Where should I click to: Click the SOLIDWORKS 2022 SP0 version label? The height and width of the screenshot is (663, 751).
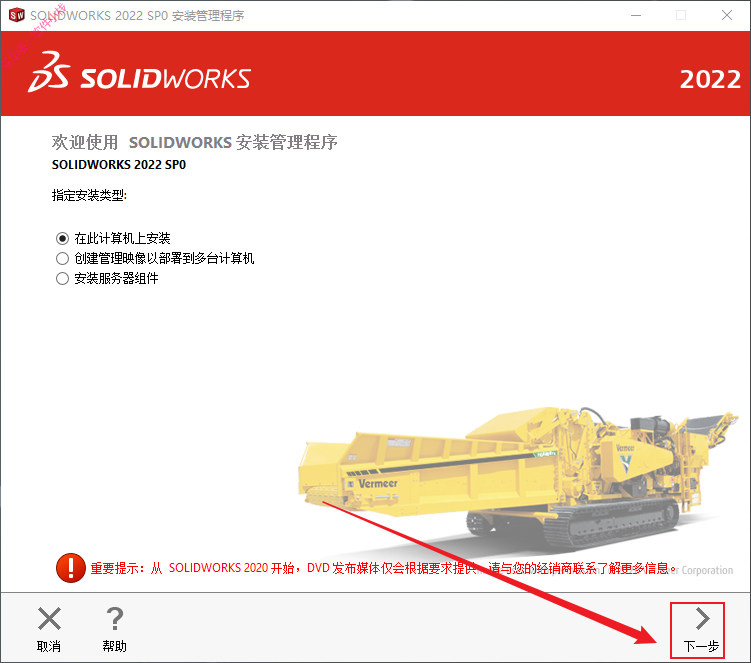119,165
